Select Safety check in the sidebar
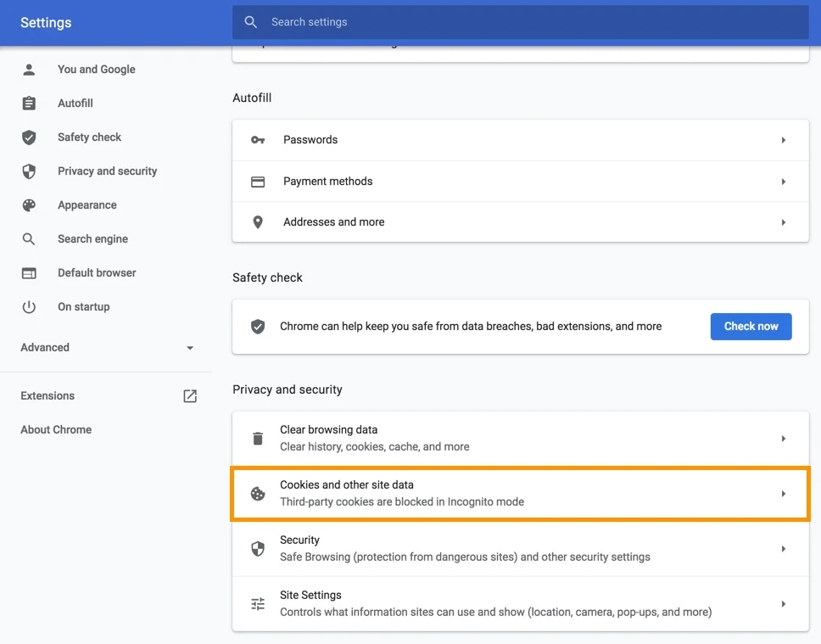 pyautogui.click(x=90, y=137)
